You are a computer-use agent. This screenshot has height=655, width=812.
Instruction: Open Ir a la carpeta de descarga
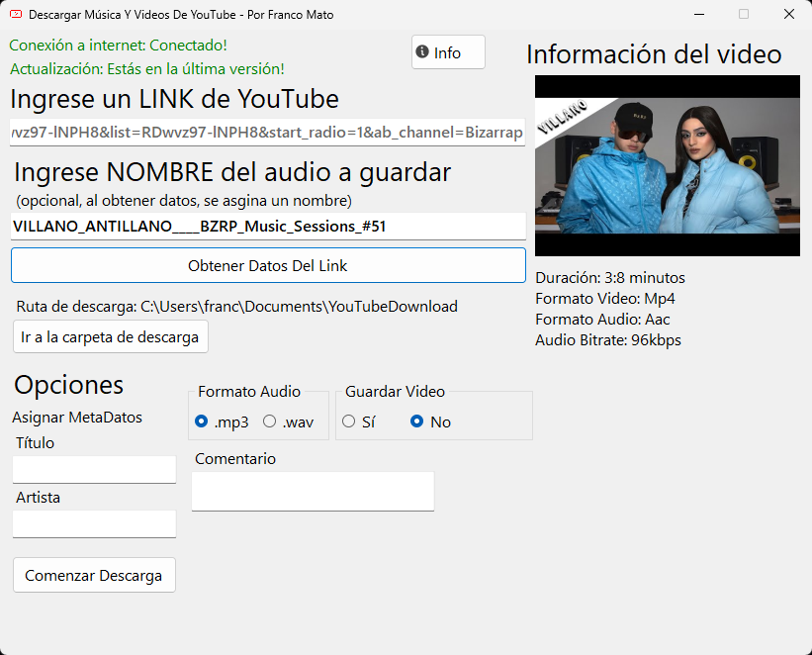click(x=111, y=336)
